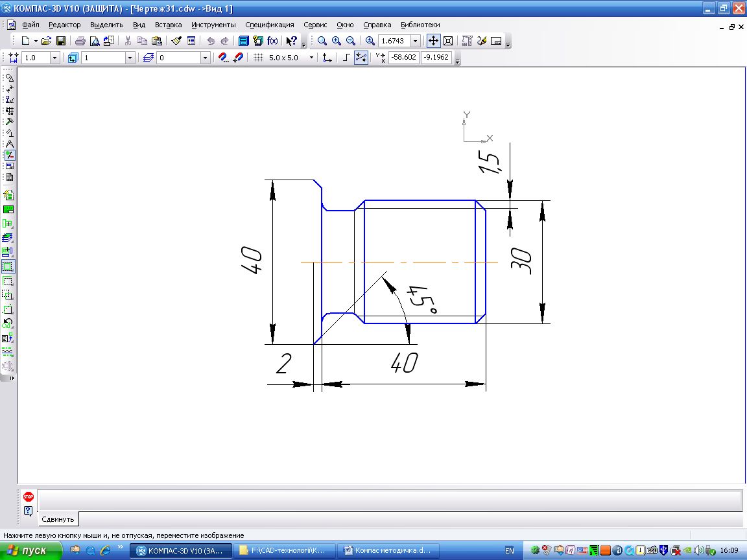Click the help question icon in property panel
Screen dimensions: 747x560
28,511
